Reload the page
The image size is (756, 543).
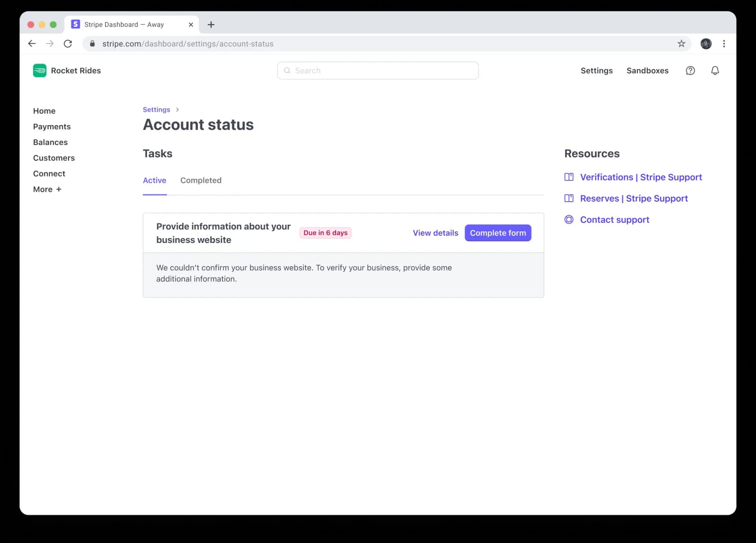click(x=68, y=43)
